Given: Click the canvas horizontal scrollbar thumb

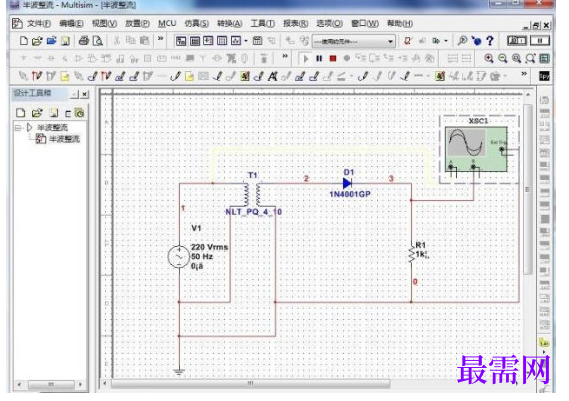Looking at the screenshot, I should 250,383.
